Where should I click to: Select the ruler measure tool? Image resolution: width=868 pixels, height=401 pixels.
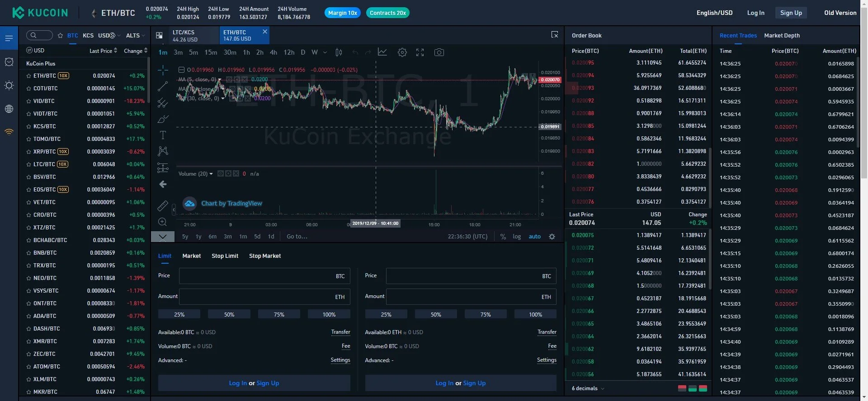coord(163,206)
